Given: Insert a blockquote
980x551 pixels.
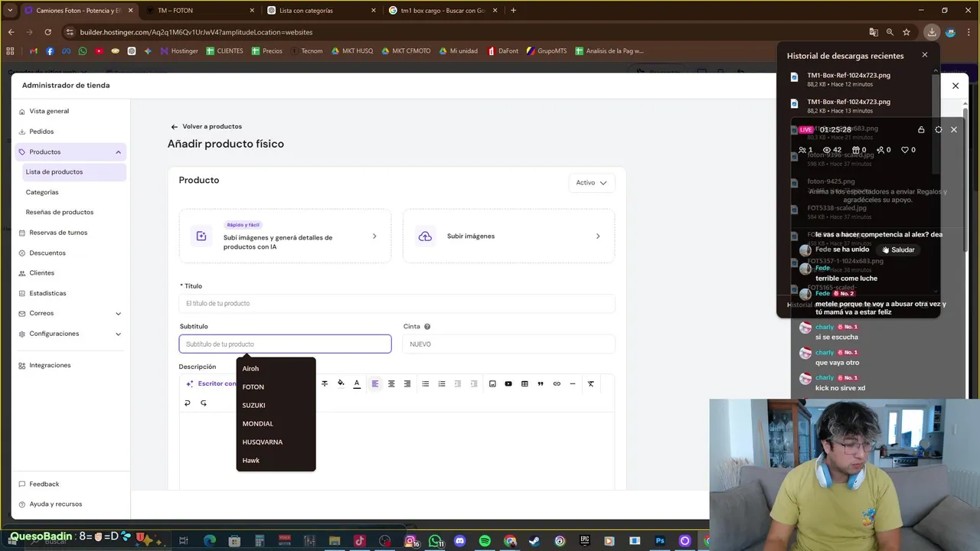Looking at the screenshot, I should (541, 383).
